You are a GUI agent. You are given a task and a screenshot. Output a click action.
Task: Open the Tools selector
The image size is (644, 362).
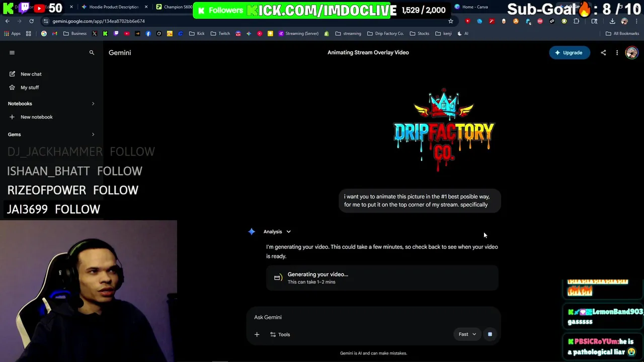[x=280, y=334]
